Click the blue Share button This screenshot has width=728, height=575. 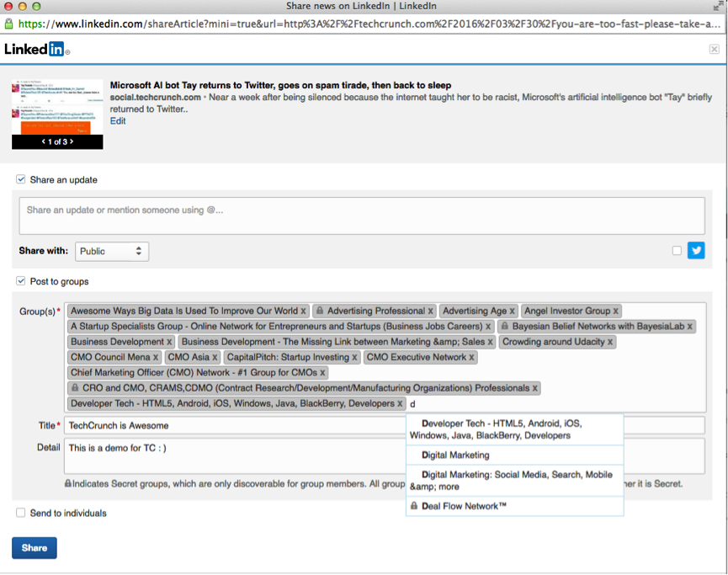pos(35,548)
